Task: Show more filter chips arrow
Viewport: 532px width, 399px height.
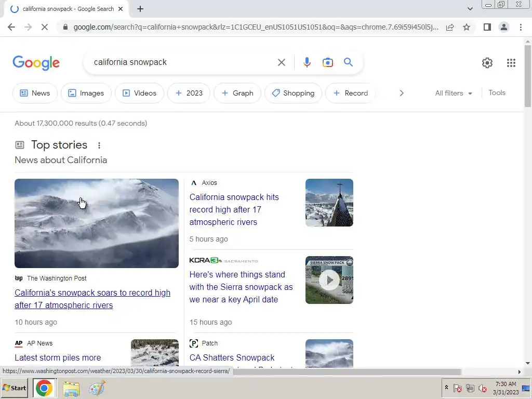Action: (x=402, y=93)
